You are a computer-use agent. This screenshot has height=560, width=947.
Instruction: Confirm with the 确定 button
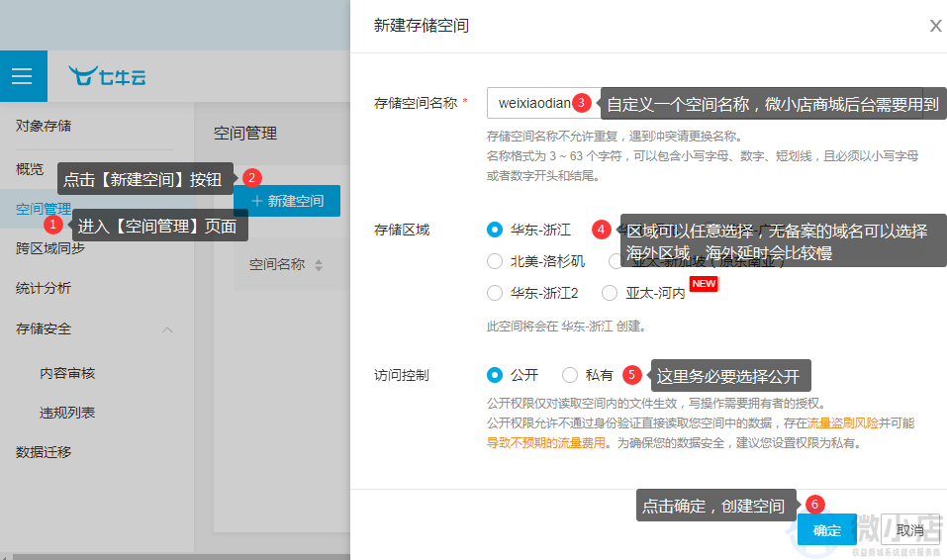(826, 530)
